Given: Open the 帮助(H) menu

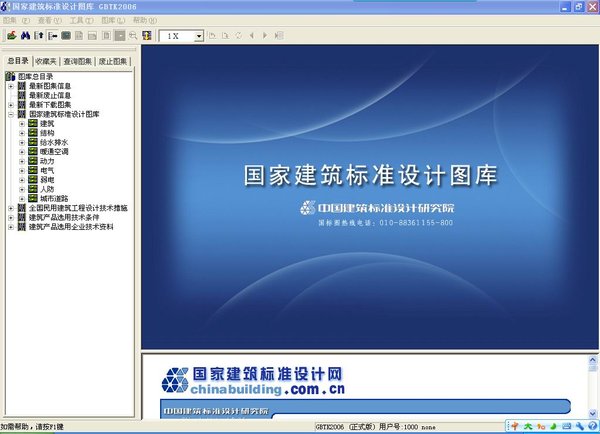Looking at the screenshot, I should (x=145, y=20).
